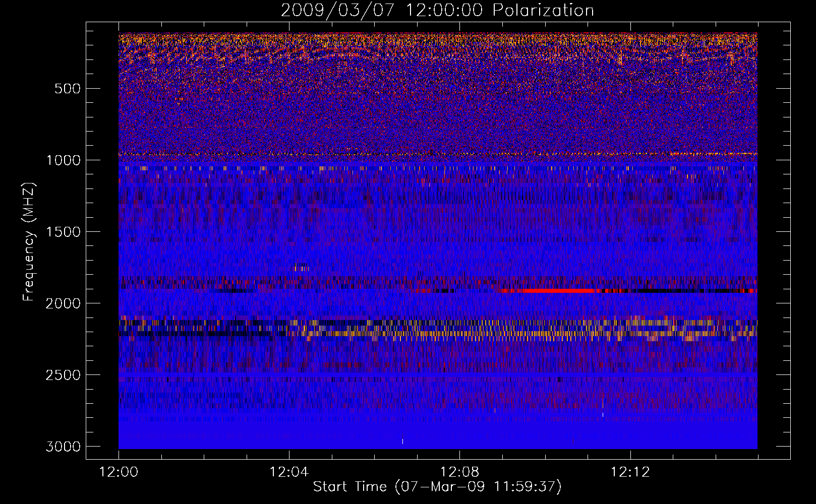Click the 12:08 time tick label
The height and width of the screenshot is (504, 816).
tap(459, 472)
